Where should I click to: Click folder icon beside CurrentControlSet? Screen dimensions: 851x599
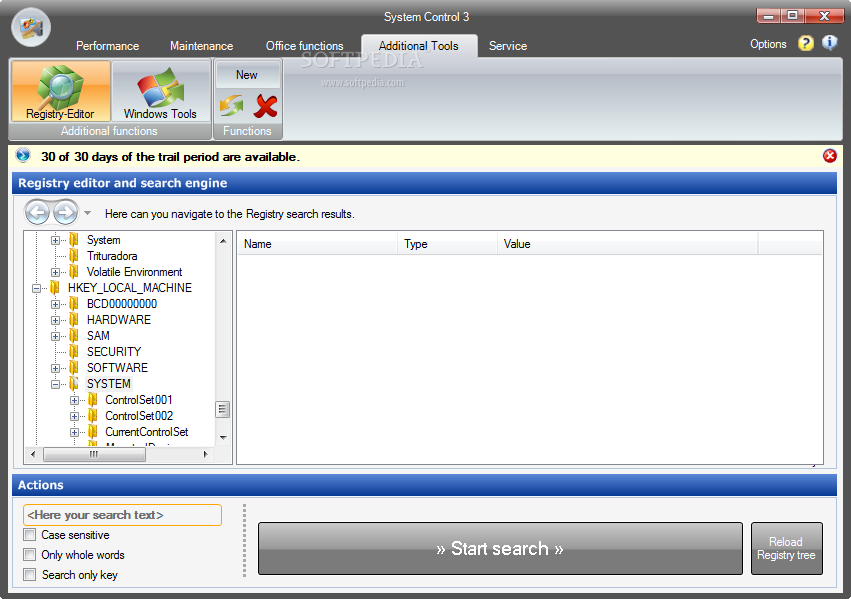tap(93, 432)
